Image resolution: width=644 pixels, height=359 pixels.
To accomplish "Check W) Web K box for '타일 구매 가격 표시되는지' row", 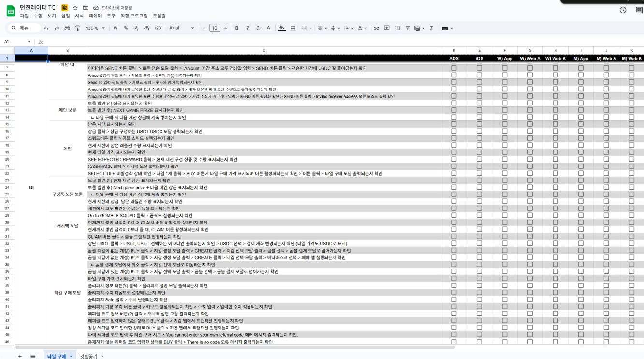I will 556,279.
